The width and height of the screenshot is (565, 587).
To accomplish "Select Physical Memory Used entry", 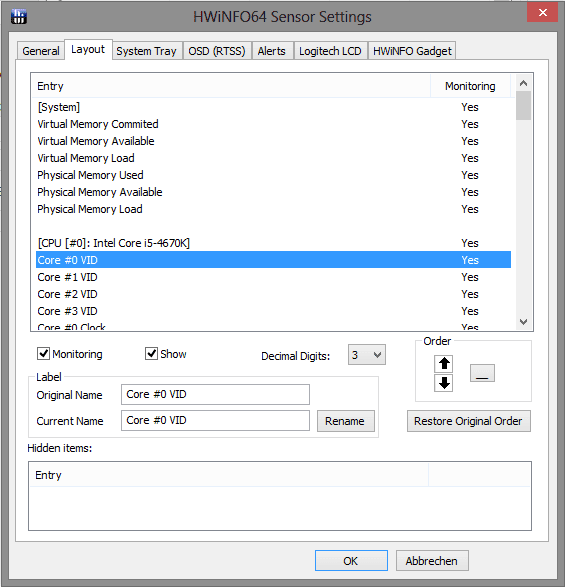I will tap(273, 175).
